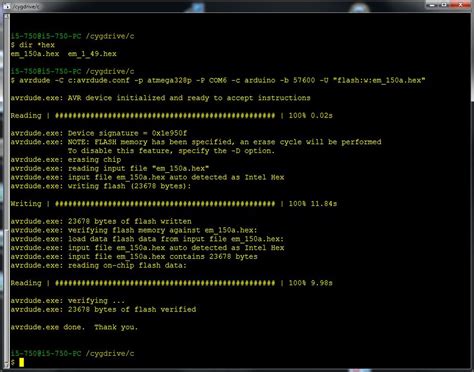Click "writing flash (23678 bytes):" line
474x372 pixels.
101,186
